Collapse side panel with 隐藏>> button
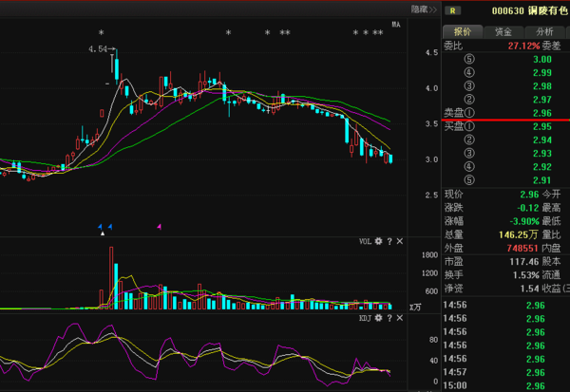 [424, 9]
